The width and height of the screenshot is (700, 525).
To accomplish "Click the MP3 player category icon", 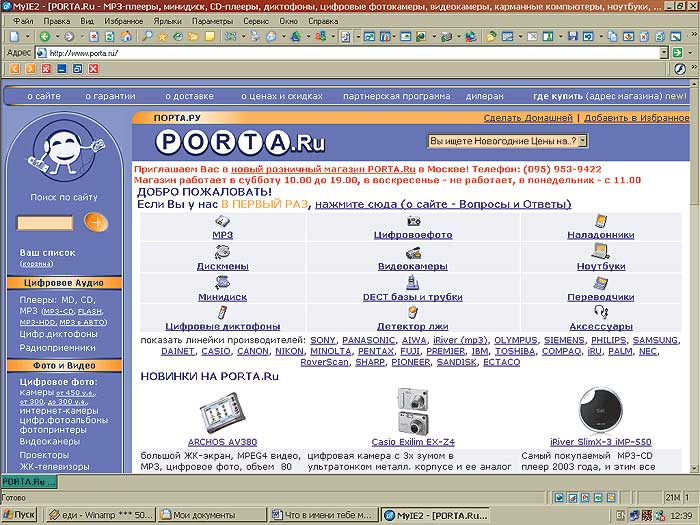I will (222, 221).
